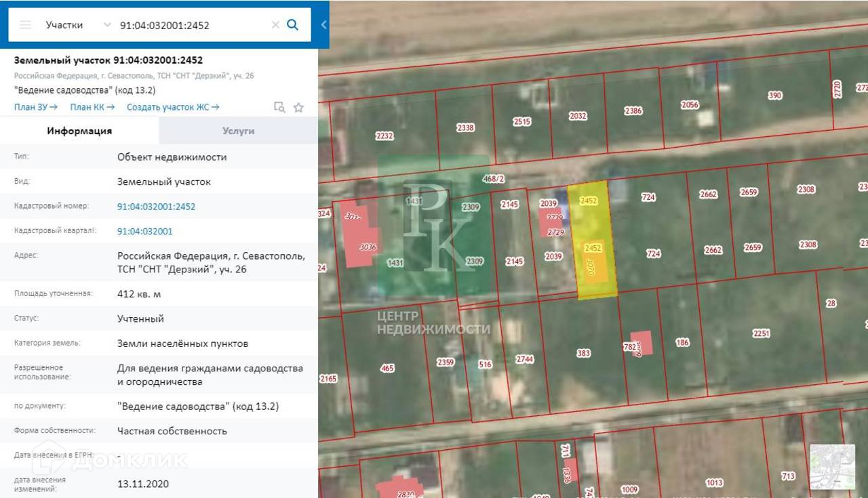Image resolution: width=868 pixels, height=498 pixels.
Task: Open cadastral number 91:04:032001:2452 link
Action: [x=156, y=207]
